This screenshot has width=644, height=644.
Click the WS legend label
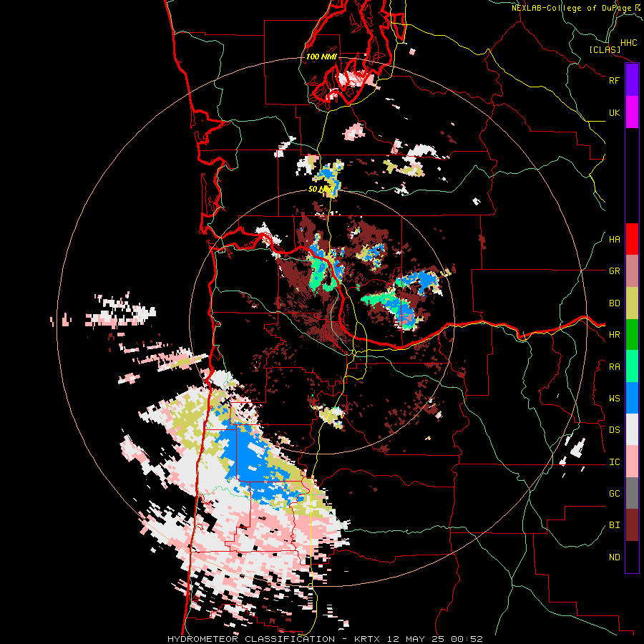614,399
